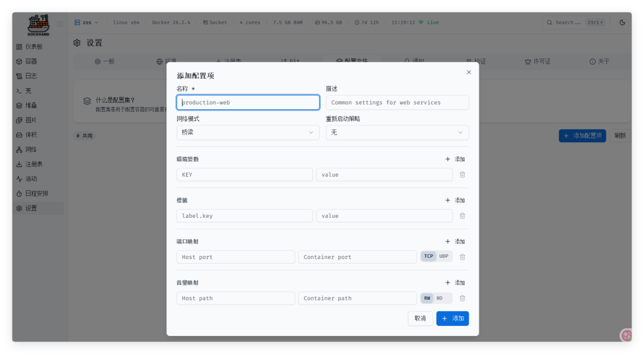
Task: Toggle dark mode with the moon icon
Action: [622, 23]
